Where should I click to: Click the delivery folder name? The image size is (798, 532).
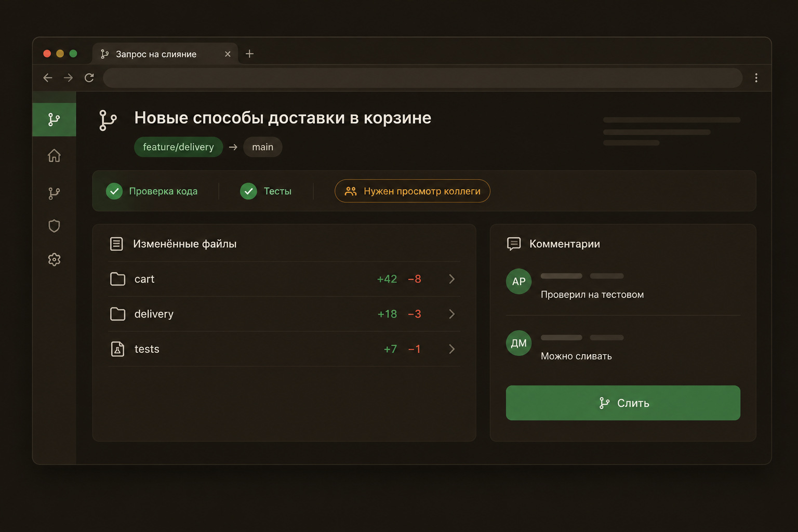[154, 314]
